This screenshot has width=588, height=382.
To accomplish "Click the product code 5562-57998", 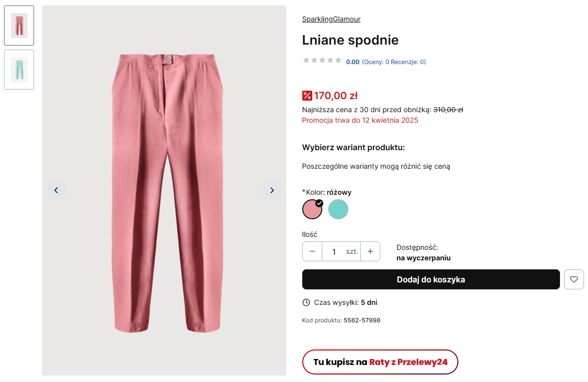I will point(361,320).
